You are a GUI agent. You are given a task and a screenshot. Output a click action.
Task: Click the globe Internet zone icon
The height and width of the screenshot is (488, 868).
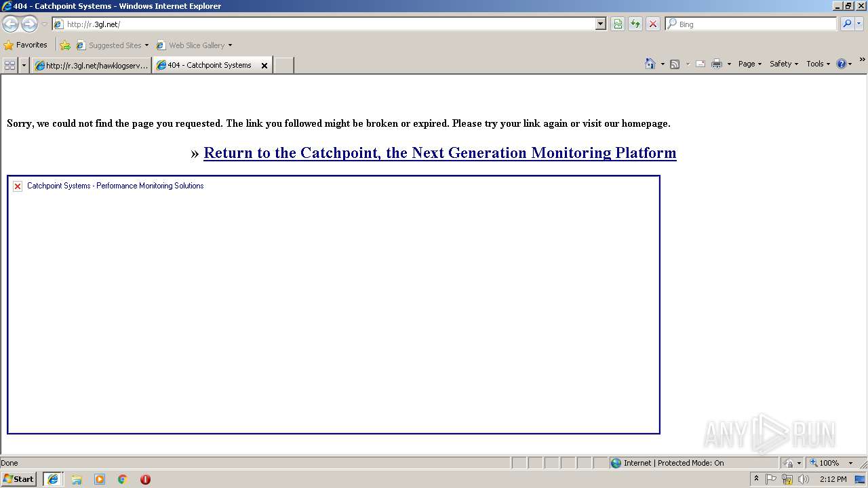click(x=616, y=463)
